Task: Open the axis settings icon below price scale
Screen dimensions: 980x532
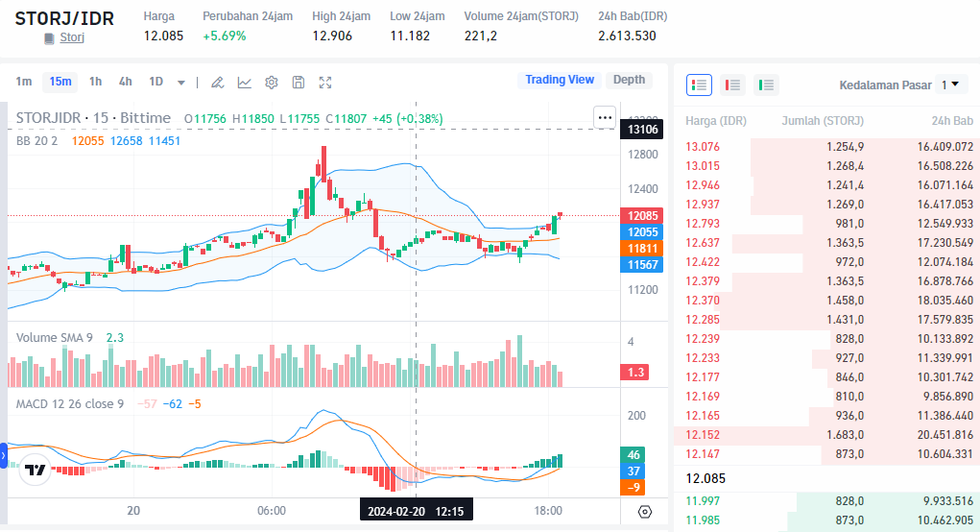Action: click(x=645, y=512)
